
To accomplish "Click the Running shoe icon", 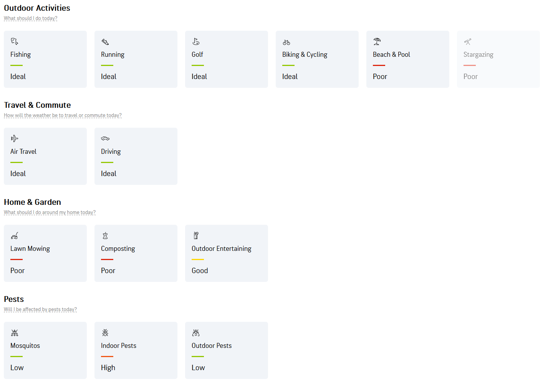I will [x=105, y=41].
